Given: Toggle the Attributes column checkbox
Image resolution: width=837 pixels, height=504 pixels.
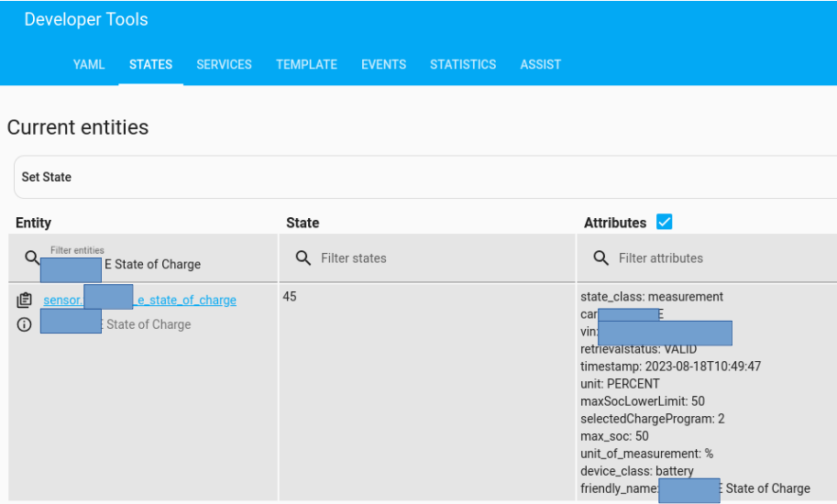Looking at the screenshot, I should coord(665,222).
